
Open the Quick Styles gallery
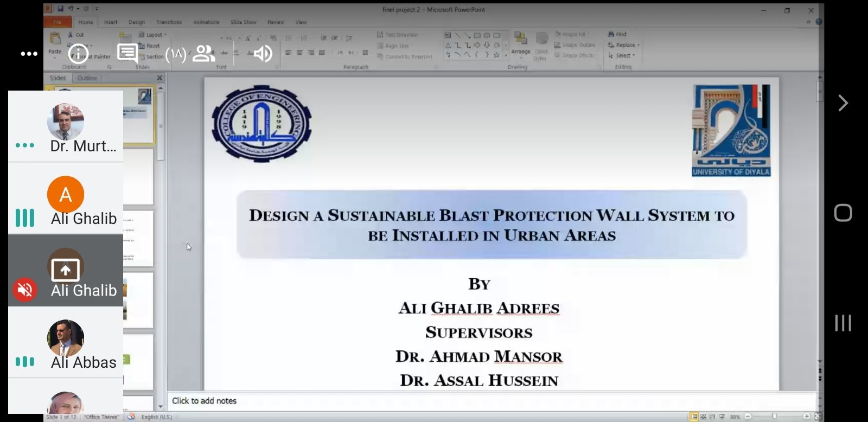coord(541,46)
